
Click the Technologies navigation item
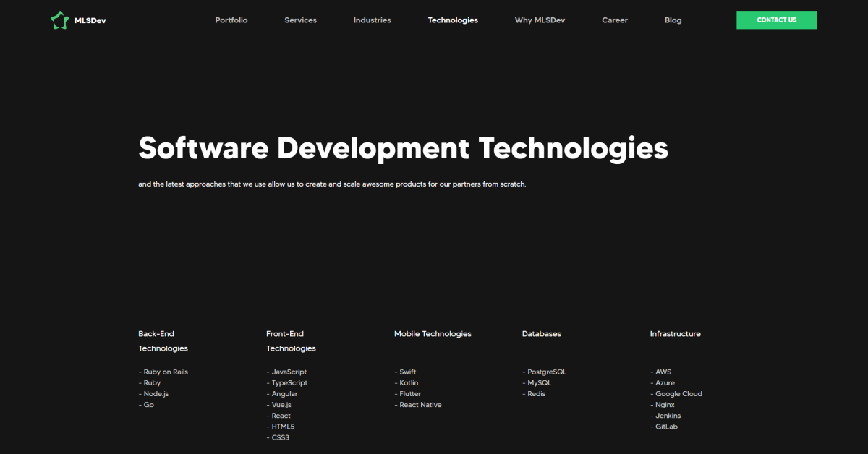pos(453,20)
